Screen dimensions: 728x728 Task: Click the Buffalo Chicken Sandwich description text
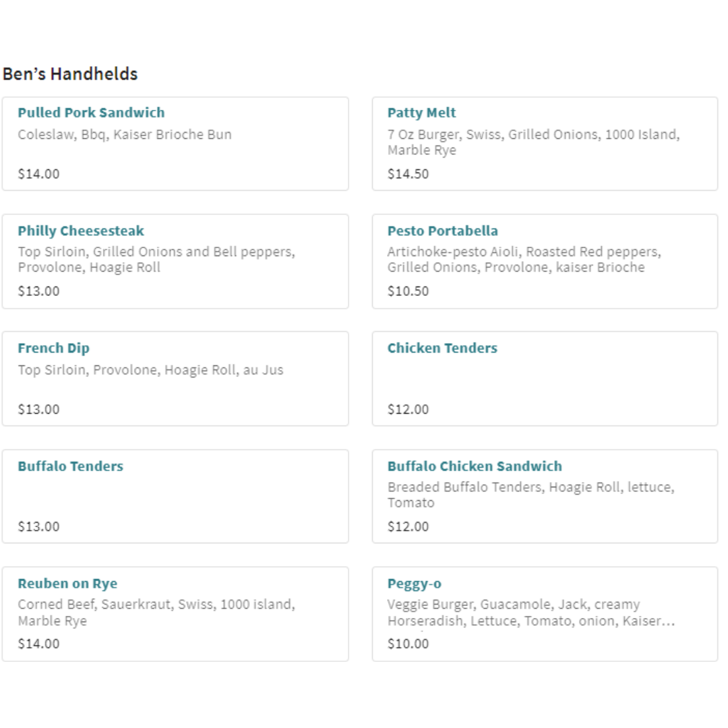point(530,495)
